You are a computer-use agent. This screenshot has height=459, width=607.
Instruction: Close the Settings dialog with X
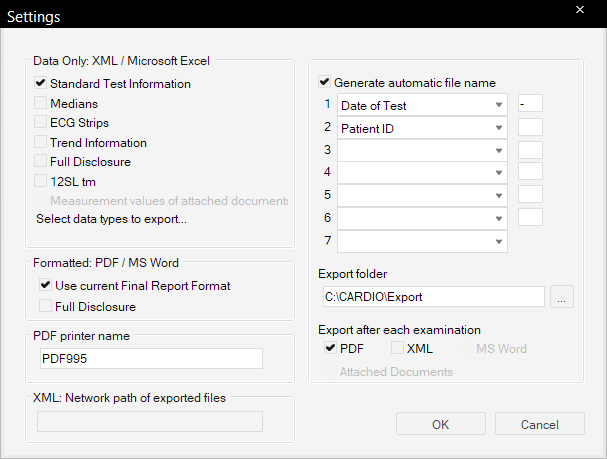tap(581, 11)
